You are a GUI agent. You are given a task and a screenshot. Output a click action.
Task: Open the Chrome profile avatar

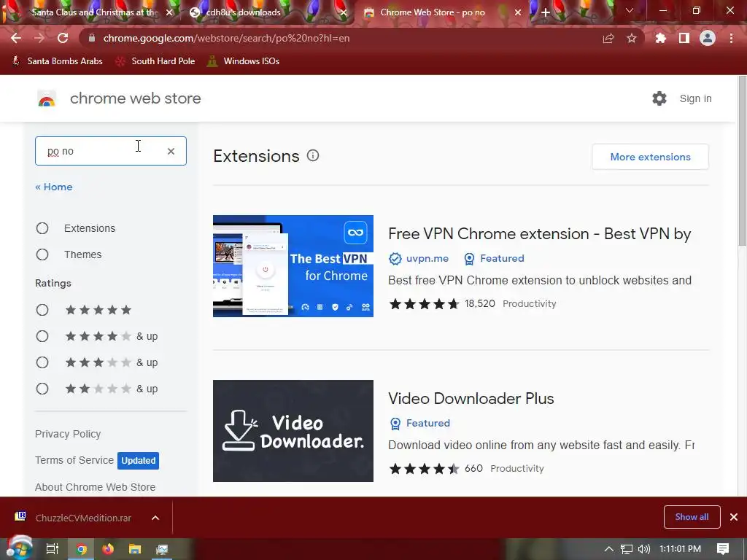(708, 38)
